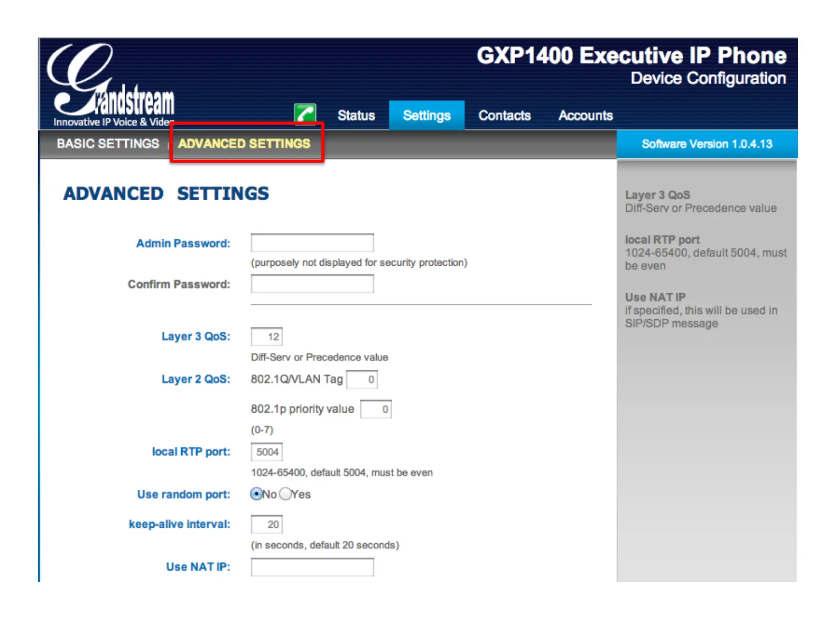Click the 802.1Q/VLAN Tag field
This screenshot has height=644, width=836.
[362, 379]
